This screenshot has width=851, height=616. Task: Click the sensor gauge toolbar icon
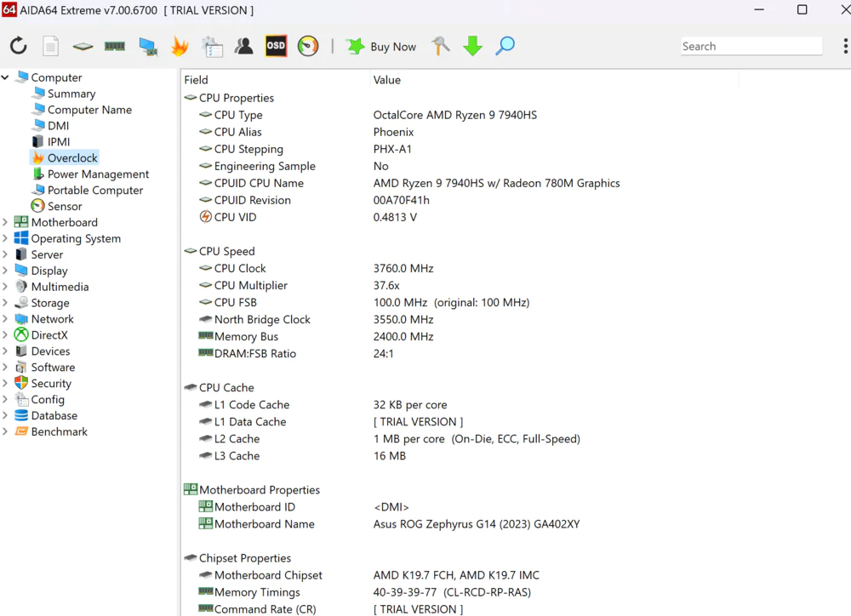(308, 46)
